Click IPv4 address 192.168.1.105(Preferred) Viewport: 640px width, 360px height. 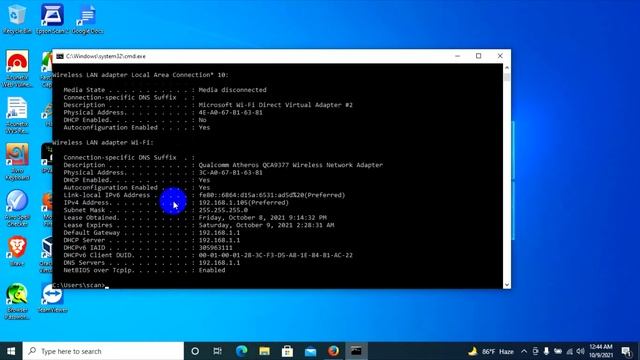pos(244,202)
